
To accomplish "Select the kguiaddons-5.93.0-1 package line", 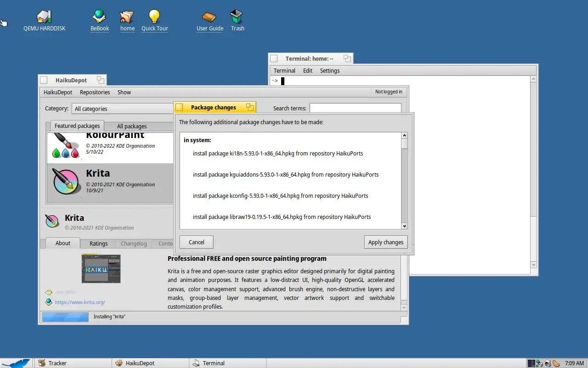I will pos(286,174).
